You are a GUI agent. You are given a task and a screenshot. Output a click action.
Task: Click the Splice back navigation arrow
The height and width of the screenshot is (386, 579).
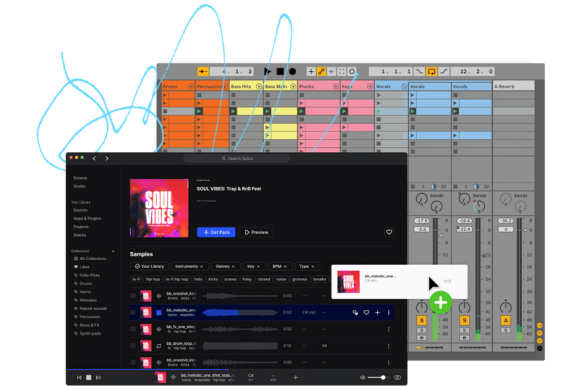coord(94,158)
